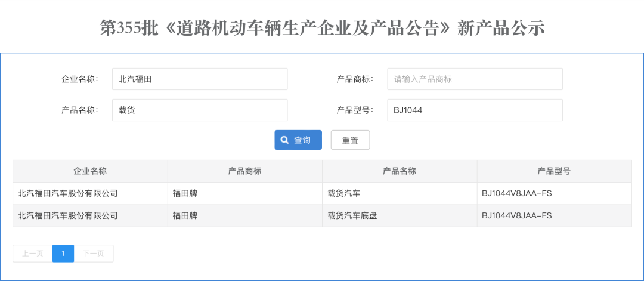Focus the 企业名称 input with 北汽福田
Screen dimensions: 644x281
(x=200, y=79)
